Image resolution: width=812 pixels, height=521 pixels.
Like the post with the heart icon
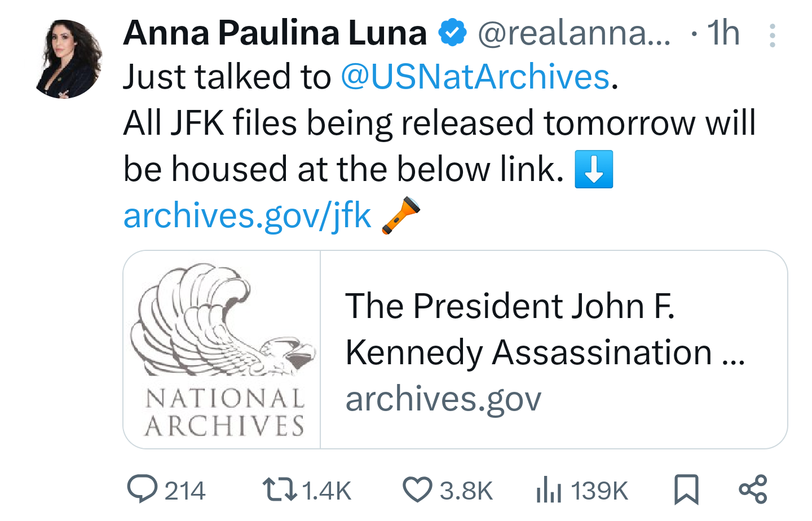(417, 489)
